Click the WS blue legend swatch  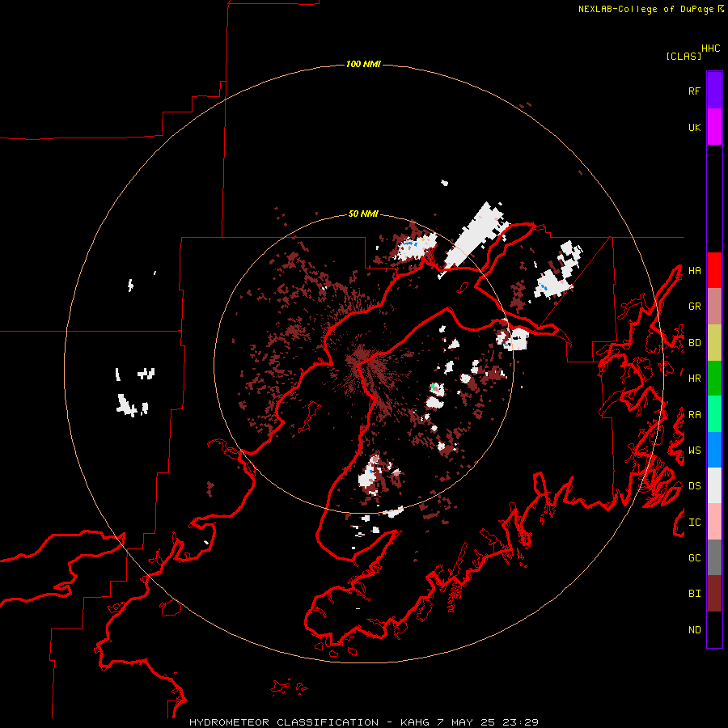point(714,450)
